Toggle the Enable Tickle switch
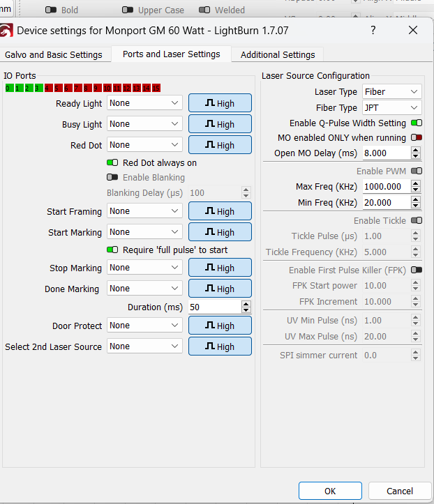Screen dimensions: 434x504 417,220
